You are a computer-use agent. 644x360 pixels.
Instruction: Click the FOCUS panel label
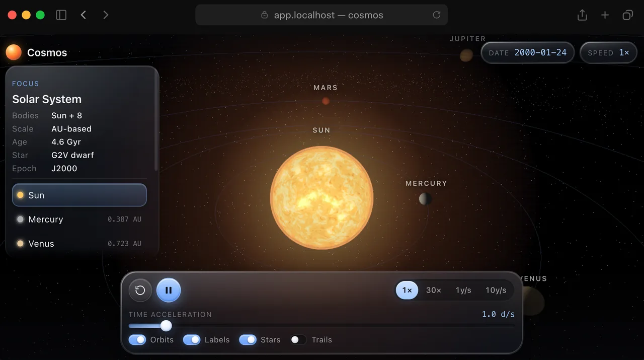click(x=26, y=84)
